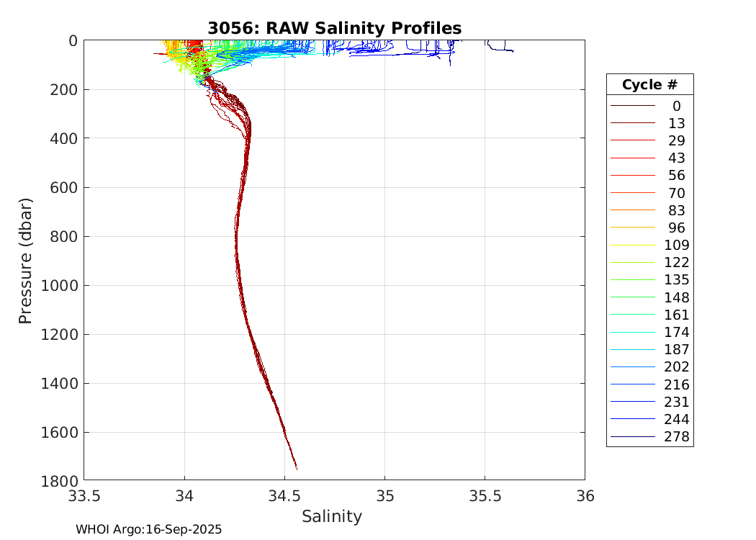
Task: Select legend entry label 83
Action: [676, 211]
